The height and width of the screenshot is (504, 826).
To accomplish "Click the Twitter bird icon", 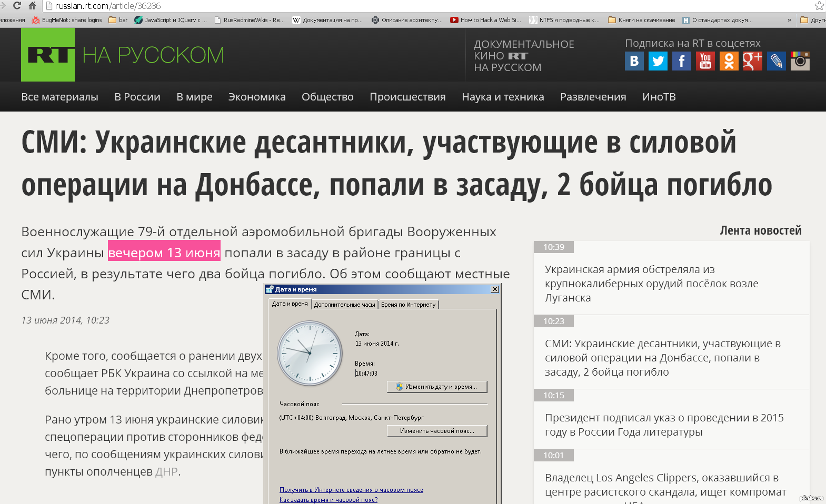I will coord(658,61).
